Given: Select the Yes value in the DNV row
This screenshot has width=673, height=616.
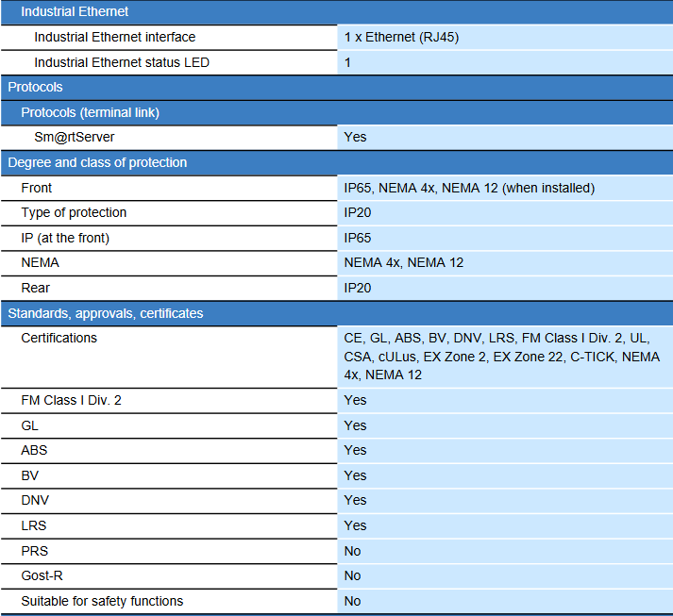Looking at the screenshot, I should (356, 500).
